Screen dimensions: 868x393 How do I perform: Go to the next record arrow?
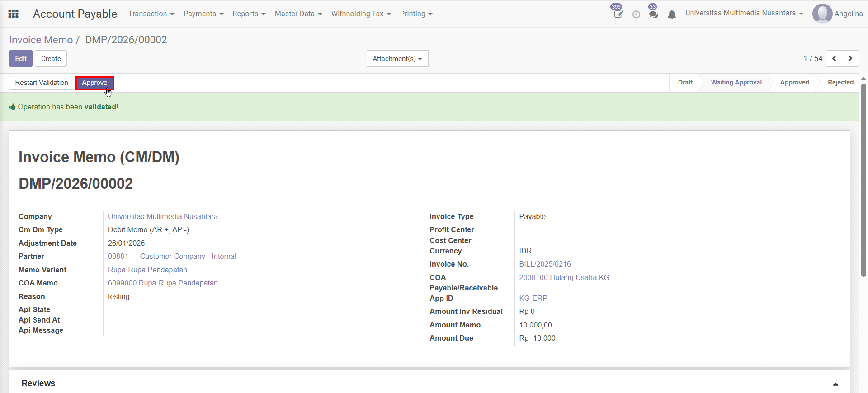coord(850,58)
